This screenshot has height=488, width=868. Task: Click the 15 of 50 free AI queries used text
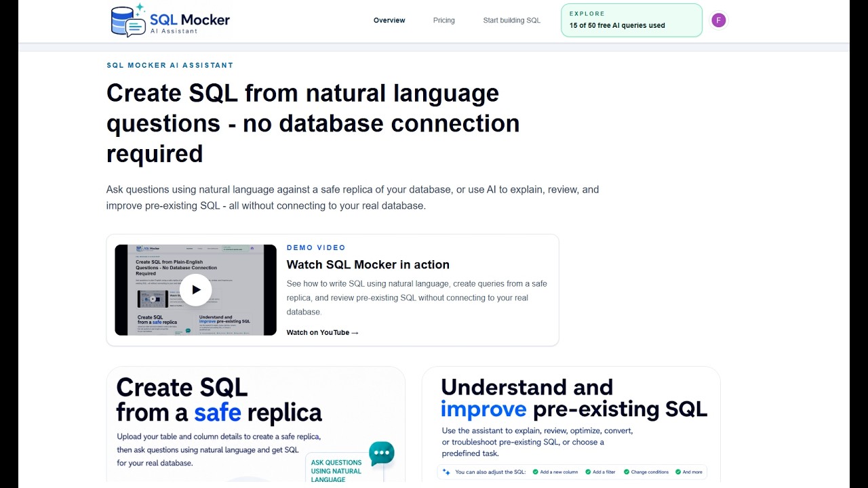(x=617, y=26)
